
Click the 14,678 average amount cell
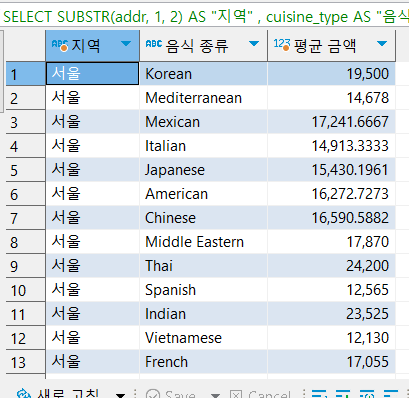[x=332, y=98]
